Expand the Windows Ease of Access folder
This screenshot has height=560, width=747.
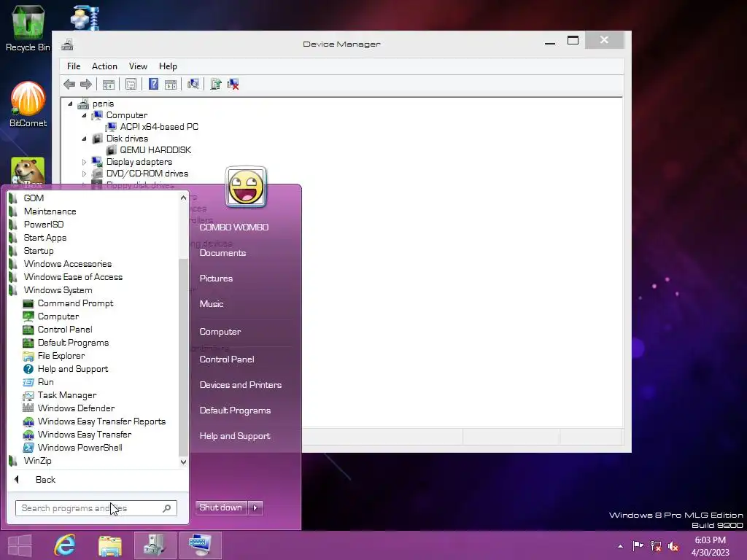tap(66, 277)
